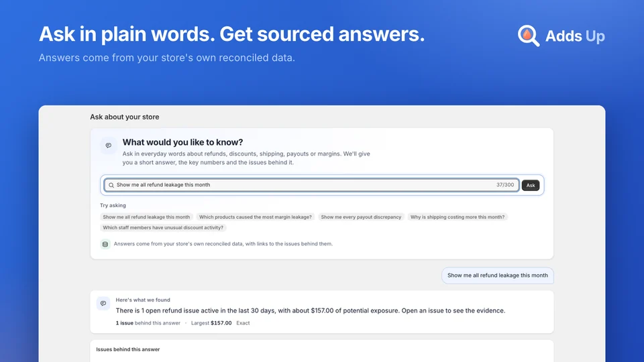Click the sent question bubble about refund leakage
Screen dimensions: 644x362
(497, 276)
